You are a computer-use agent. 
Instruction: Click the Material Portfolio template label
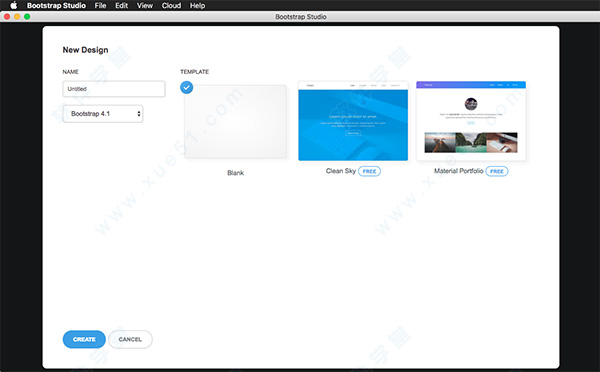[x=458, y=171]
